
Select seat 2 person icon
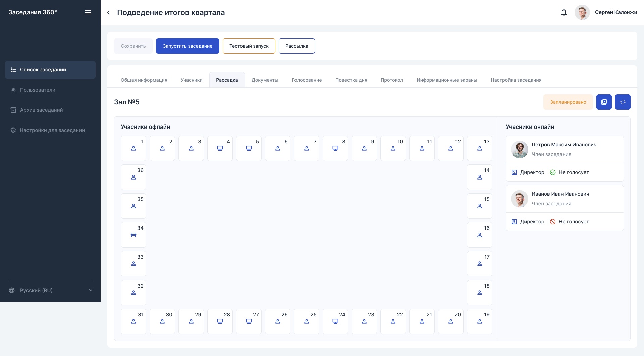(162, 148)
